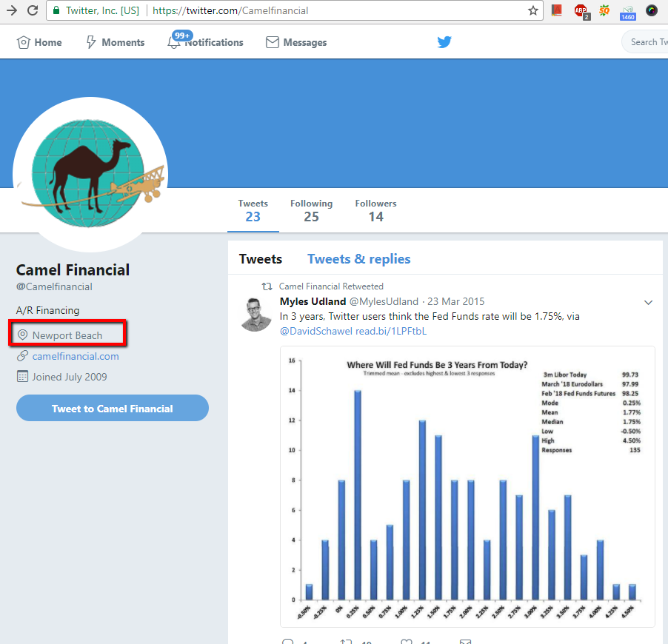Open the Moments page
The width and height of the screenshot is (668, 644).
[116, 42]
